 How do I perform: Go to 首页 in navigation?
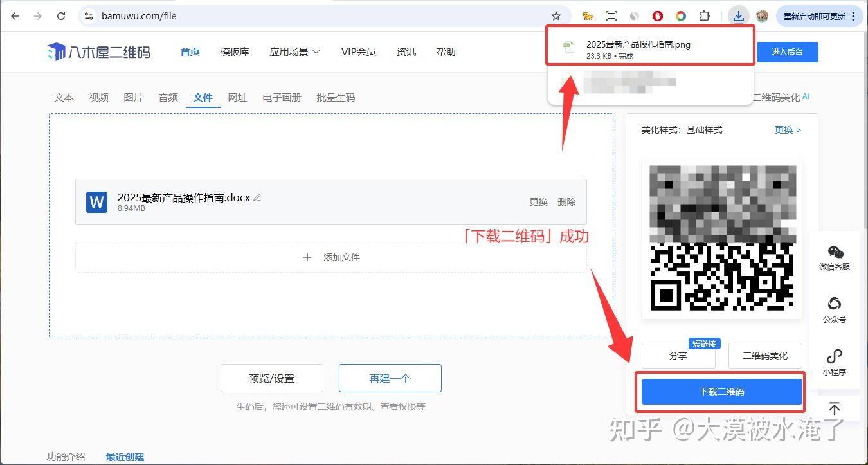point(190,52)
